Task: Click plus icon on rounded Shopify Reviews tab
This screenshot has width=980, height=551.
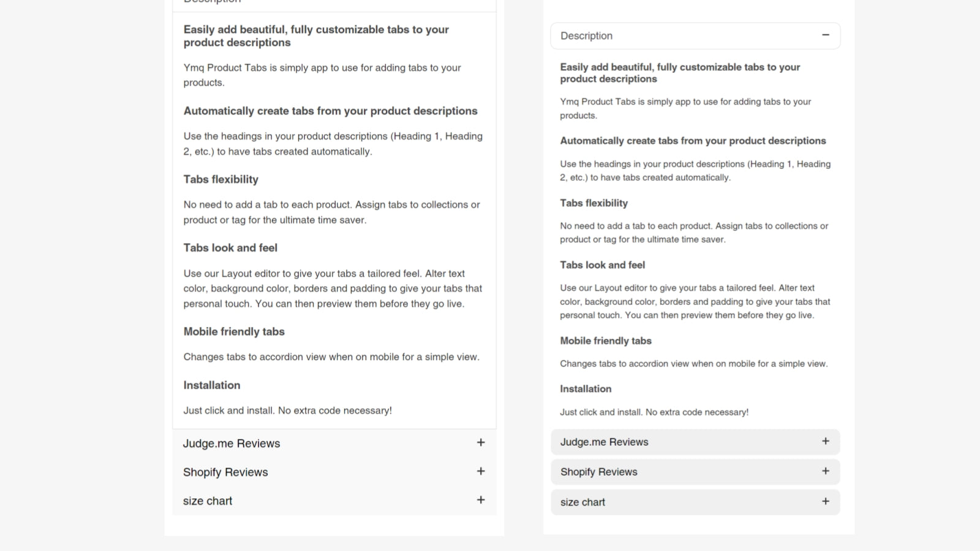Action: point(826,471)
